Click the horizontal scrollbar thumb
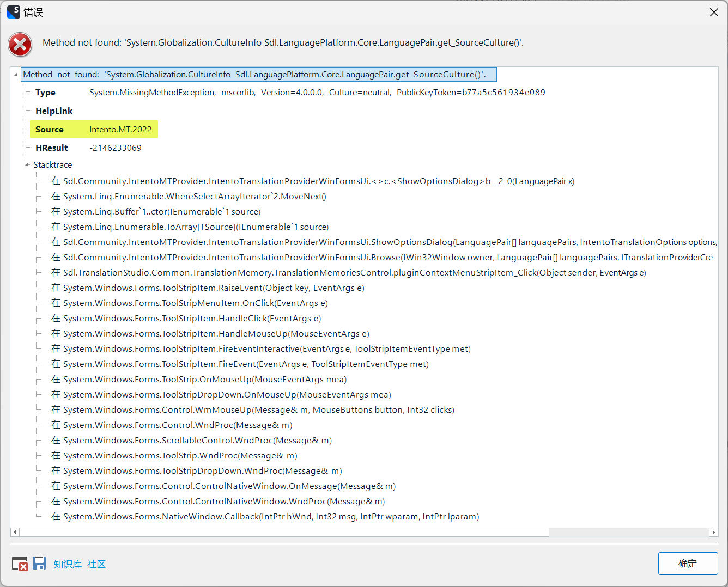This screenshot has width=728, height=587. coord(283,532)
